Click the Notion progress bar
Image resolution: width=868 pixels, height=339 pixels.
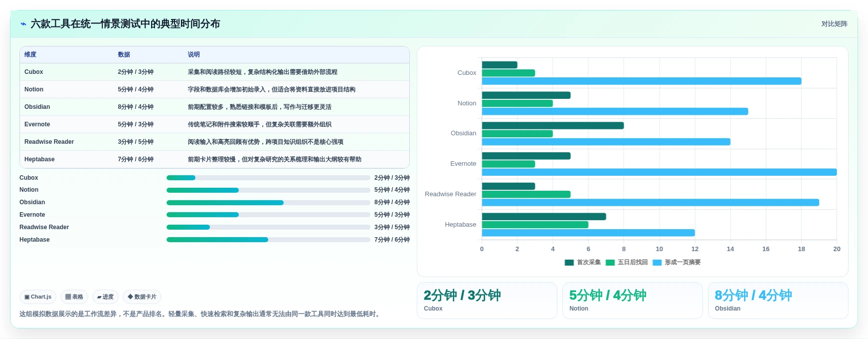coord(268,190)
